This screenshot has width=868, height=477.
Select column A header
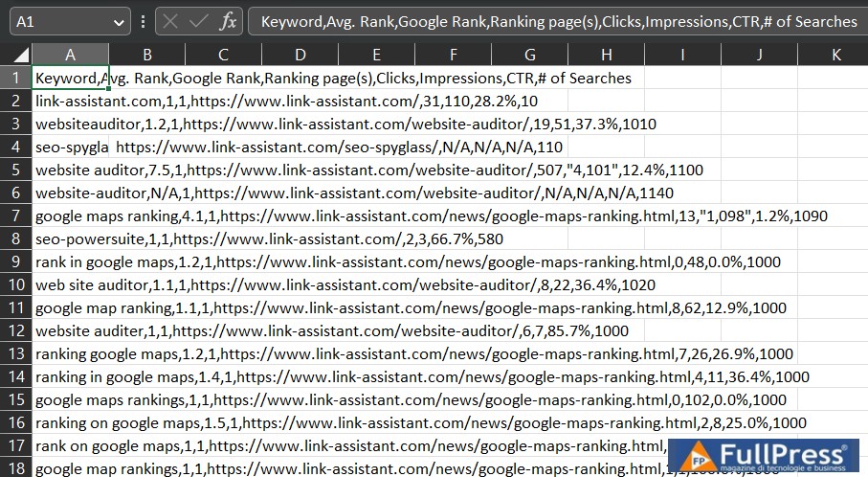(70, 56)
